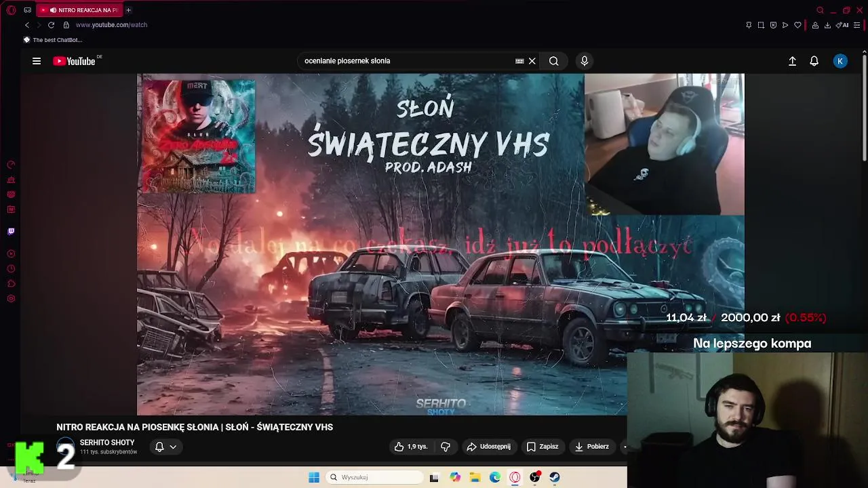Clear the YouTube search query
The width and height of the screenshot is (868, 488).
click(x=532, y=61)
